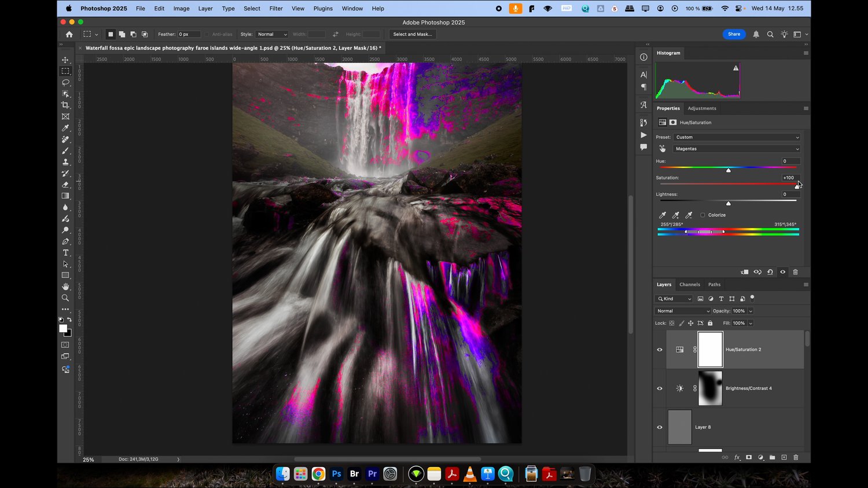Select the Eyedropper tool
868x488 pixels.
65,128
